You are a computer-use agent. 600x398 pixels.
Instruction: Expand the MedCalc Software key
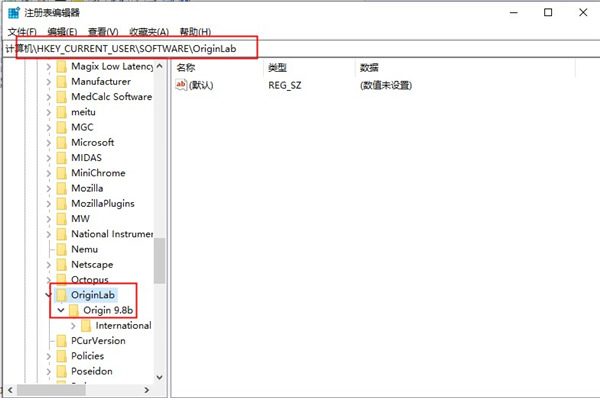[48, 97]
